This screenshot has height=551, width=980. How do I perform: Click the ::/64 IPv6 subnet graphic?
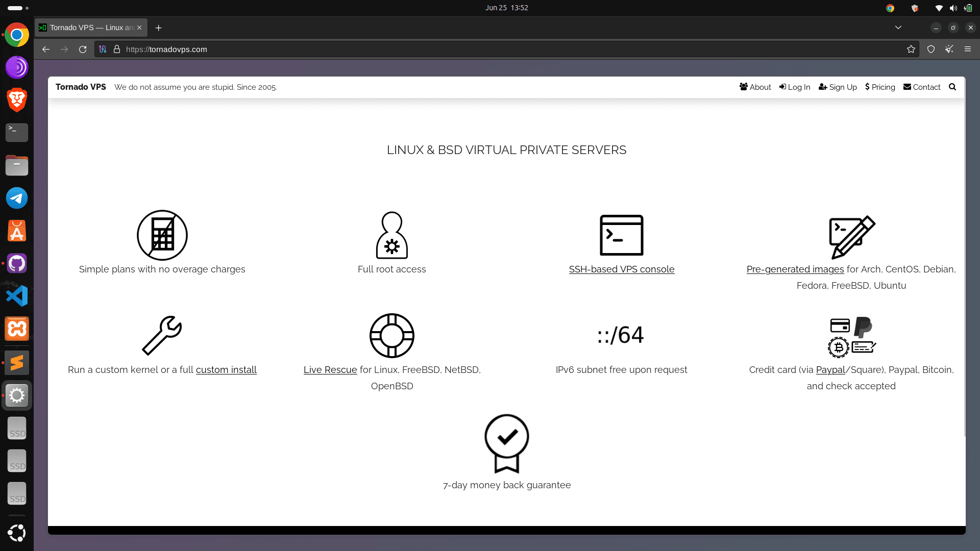621,336
